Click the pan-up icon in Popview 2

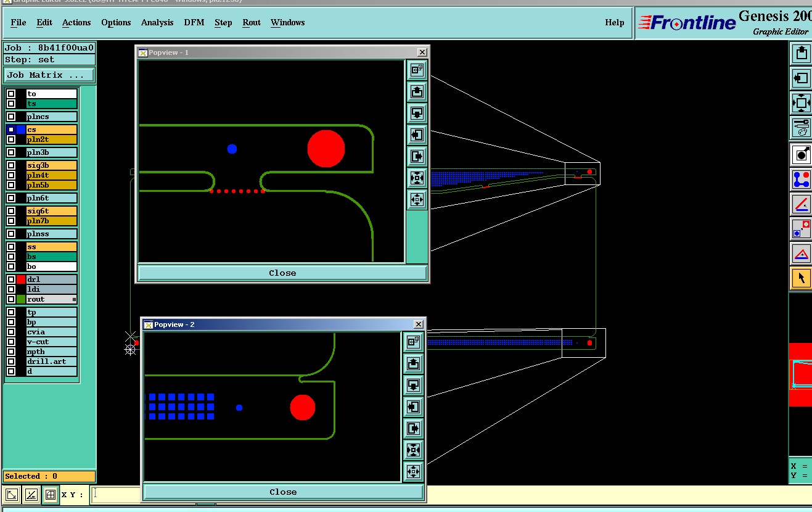(413, 364)
